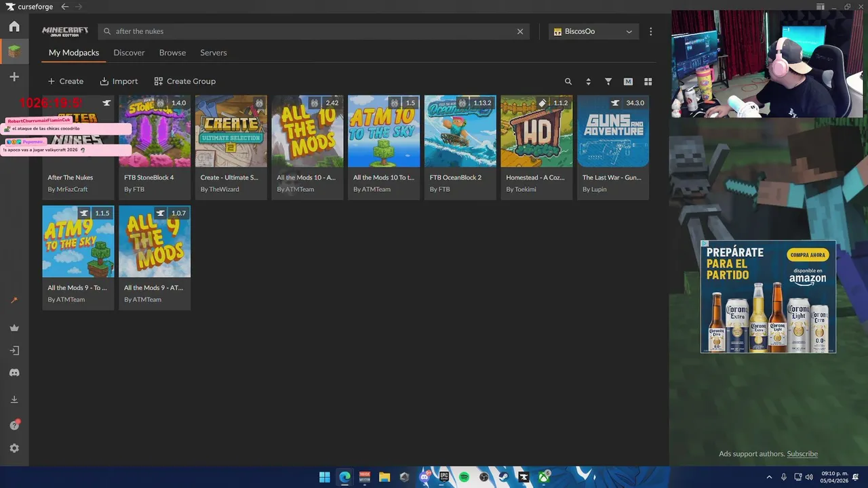Clear the modpack search with X icon
The image size is (868, 488).
coord(520,31)
